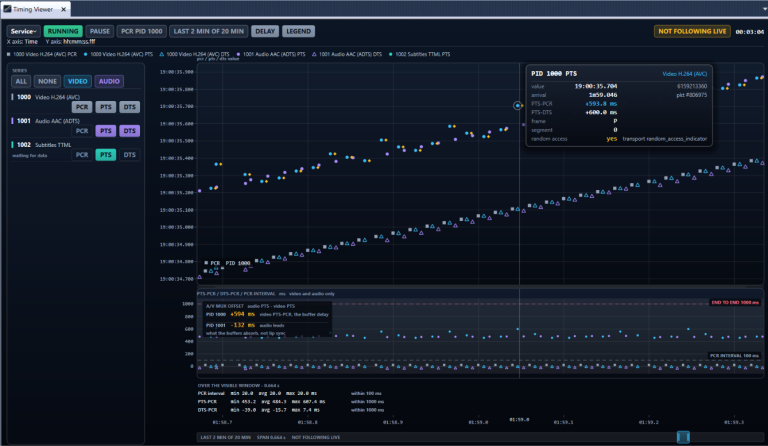Click legend entry 1000 Video H.264 (AVC) DTS

pos(194,54)
